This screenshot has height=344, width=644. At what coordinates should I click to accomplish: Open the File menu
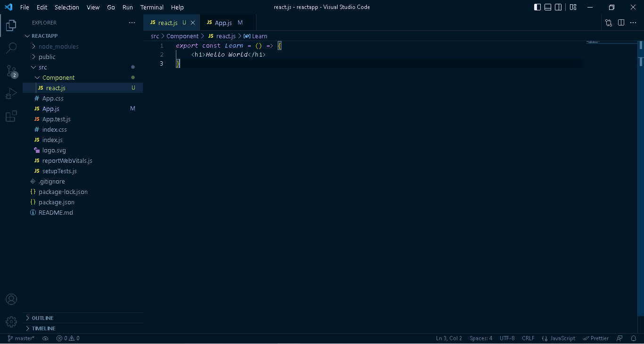25,7
